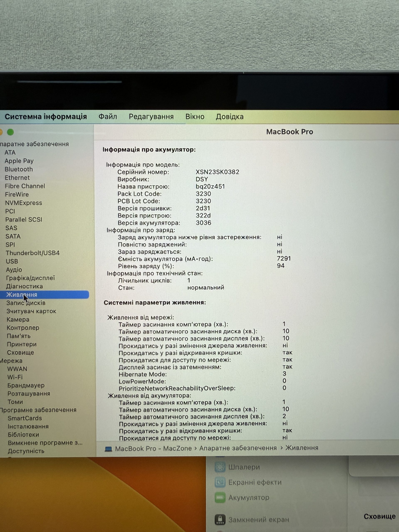
Task: Click the charge level value 94
Action: (281, 266)
